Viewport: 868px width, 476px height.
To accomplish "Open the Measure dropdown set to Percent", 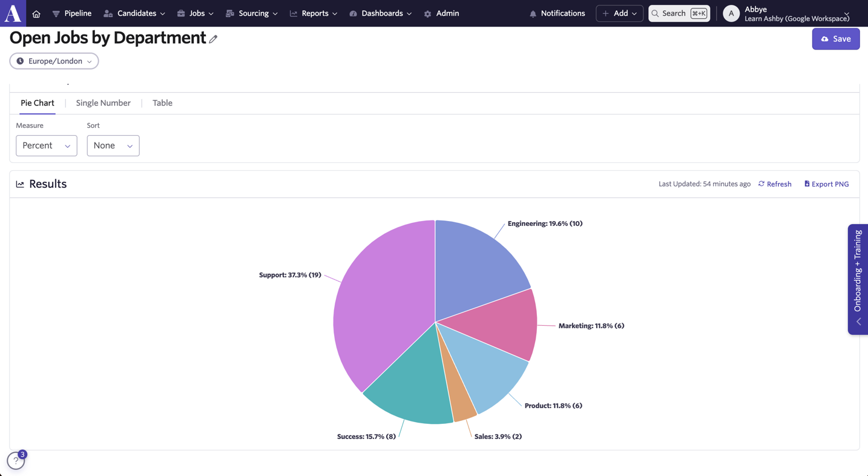I will (47, 145).
